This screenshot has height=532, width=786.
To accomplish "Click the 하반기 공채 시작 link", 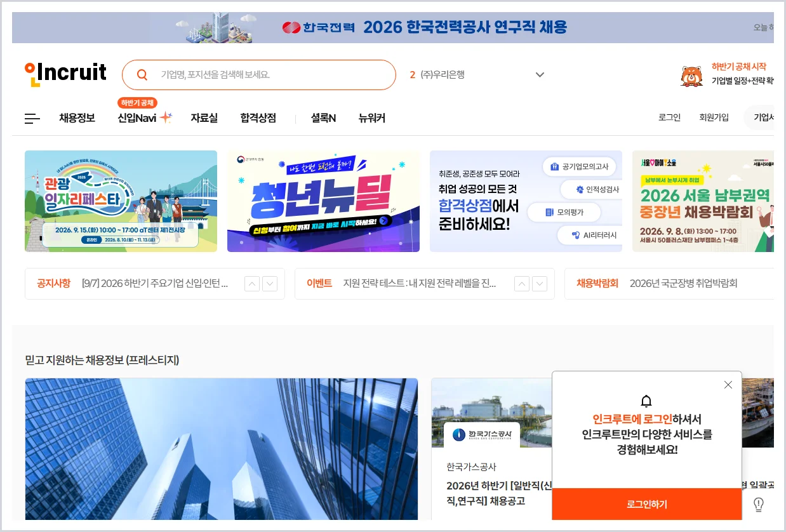I will coord(738,67).
